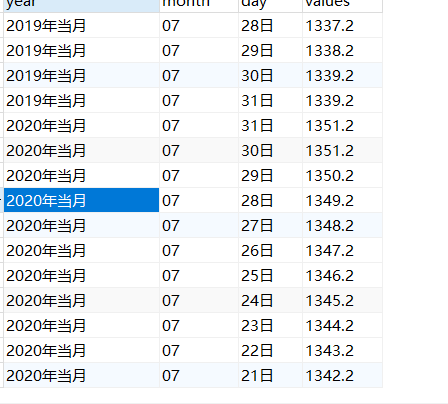This screenshot has height=404, width=448.
Task: Select 2020年当月 in the 27日 row
Action: tap(81, 225)
